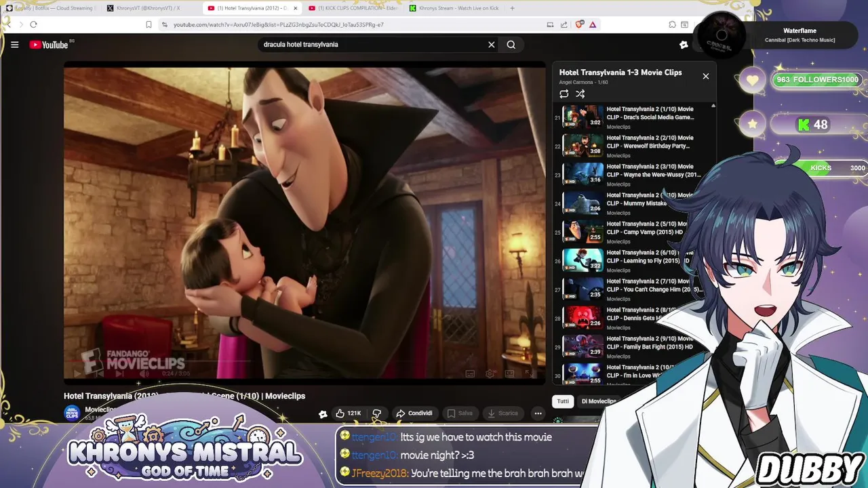Play You Can't Change Him clip thumbnail
Screen dimensions: 868x488
(x=583, y=288)
